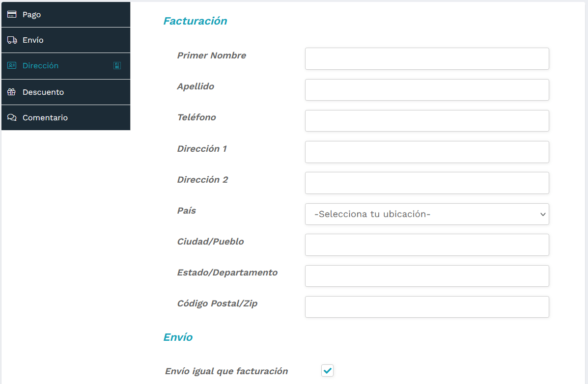Click the Apellido text field
The height and width of the screenshot is (384, 588).
coord(426,89)
